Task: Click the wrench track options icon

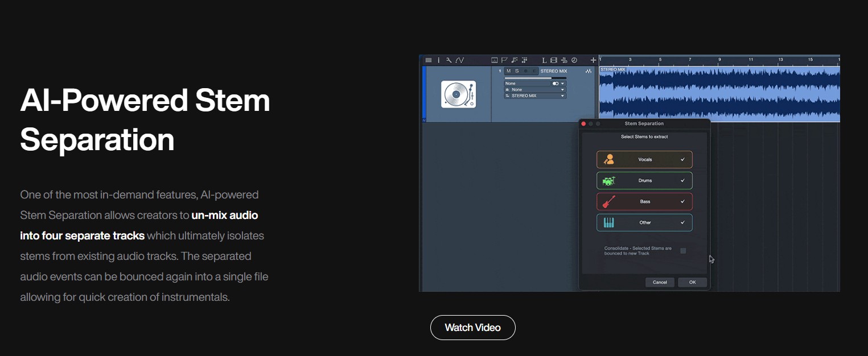Action: (x=449, y=60)
